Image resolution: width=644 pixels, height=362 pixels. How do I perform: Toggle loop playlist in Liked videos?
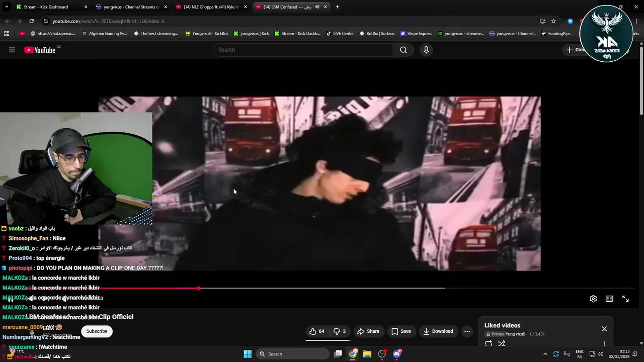488,344
